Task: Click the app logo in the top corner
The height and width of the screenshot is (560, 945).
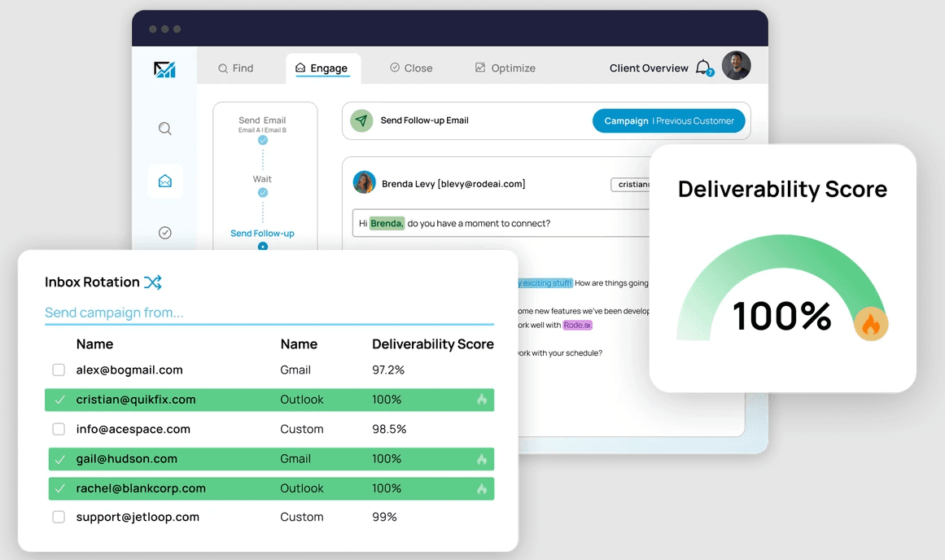Action: coord(165,68)
